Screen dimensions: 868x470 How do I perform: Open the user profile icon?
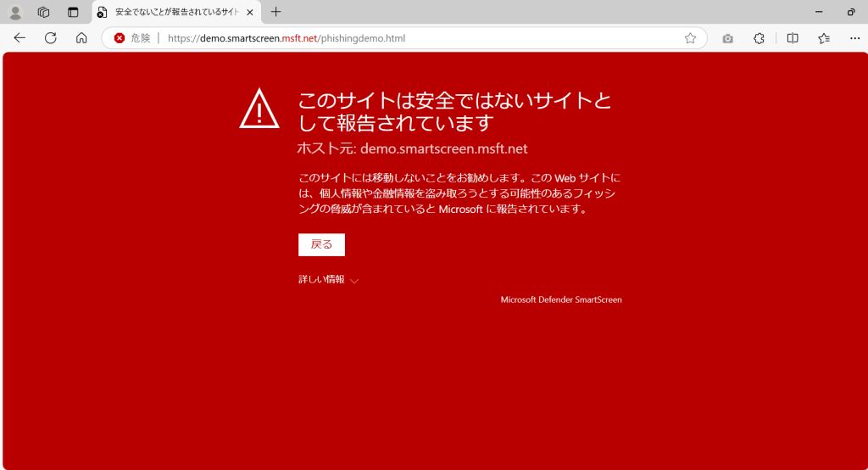coord(15,12)
